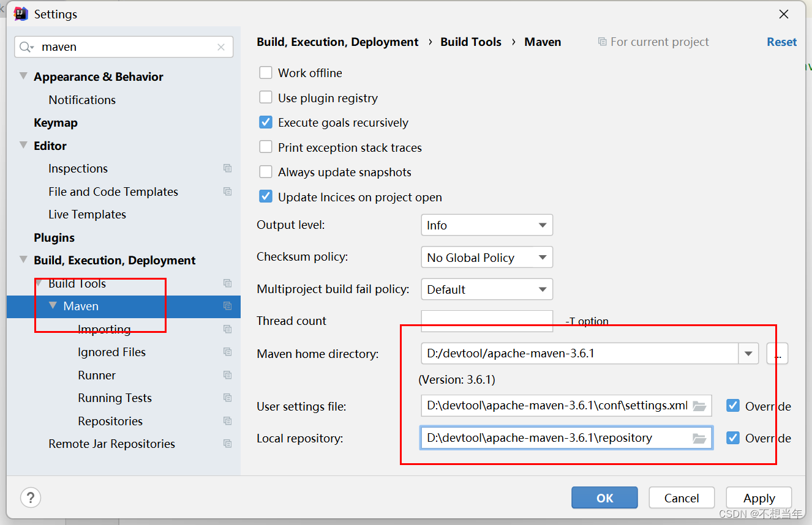This screenshot has width=812, height=525.
Task: Collapse Appearance & Behavior tree node
Action: [24, 76]
